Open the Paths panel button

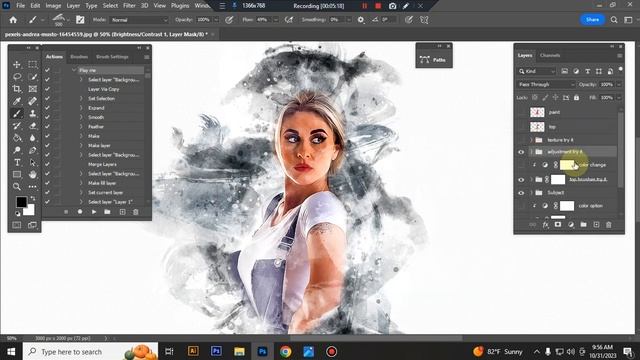coord(433,60)
